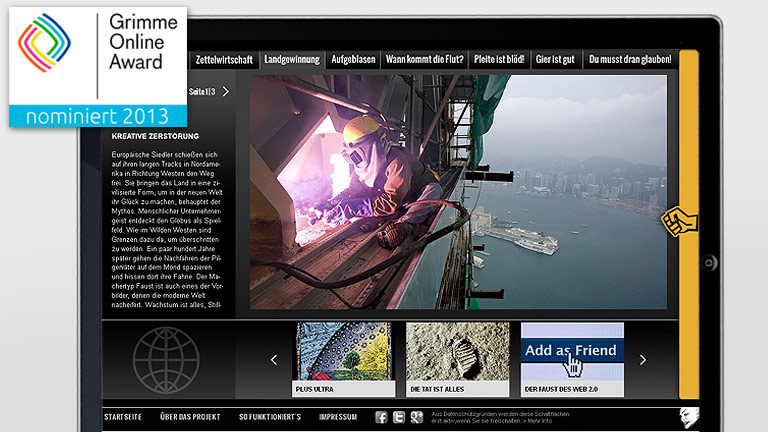Open the 'Gier ist gut' tab
The width and height of the screenshot is (768, 432).
[x=555, y=60]
